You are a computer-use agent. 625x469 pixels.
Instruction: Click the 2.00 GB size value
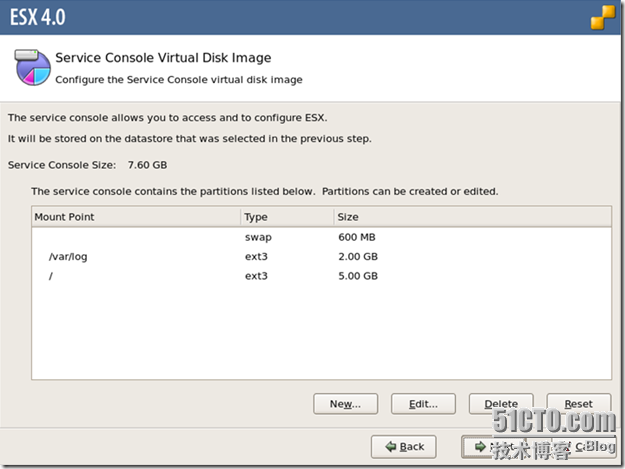[x=358, y=257]
